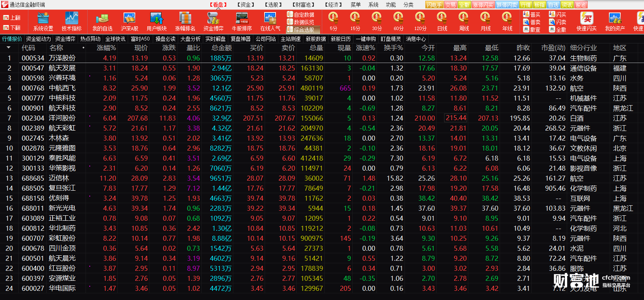The height and width of the screenshot is (300, 644).
Task: Open 系统设置 toolbar icon
Action: 43,22
